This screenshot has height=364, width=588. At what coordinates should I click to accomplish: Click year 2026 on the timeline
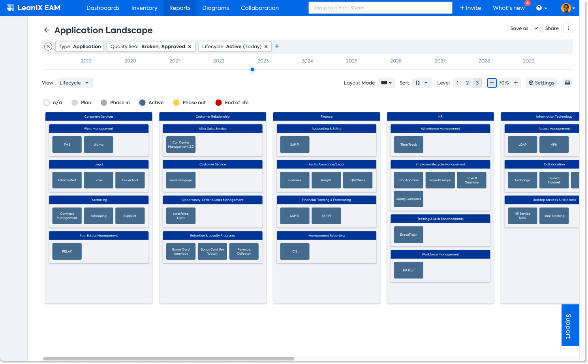click(396, 61)
